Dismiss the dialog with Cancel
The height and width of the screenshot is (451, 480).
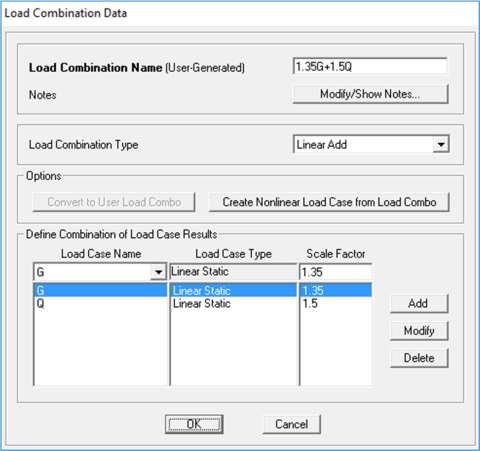tap(292, 424)
